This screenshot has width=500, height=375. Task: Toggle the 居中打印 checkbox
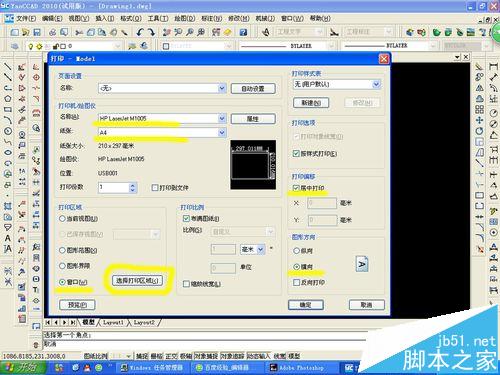point(296,188)
